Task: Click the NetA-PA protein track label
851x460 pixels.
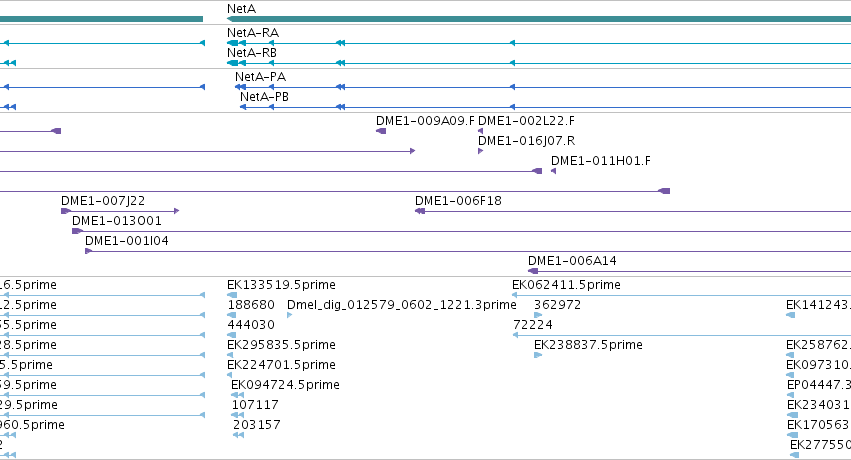Action: (261, 77)
